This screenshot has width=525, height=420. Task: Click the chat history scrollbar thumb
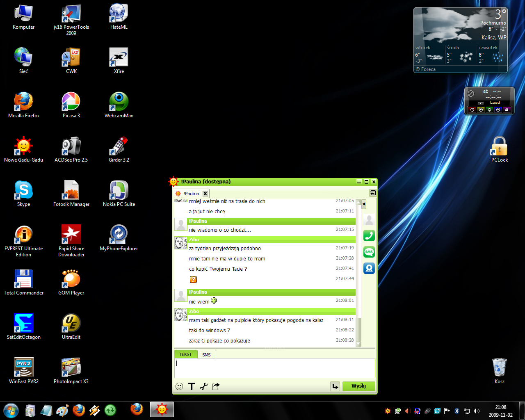358,330
